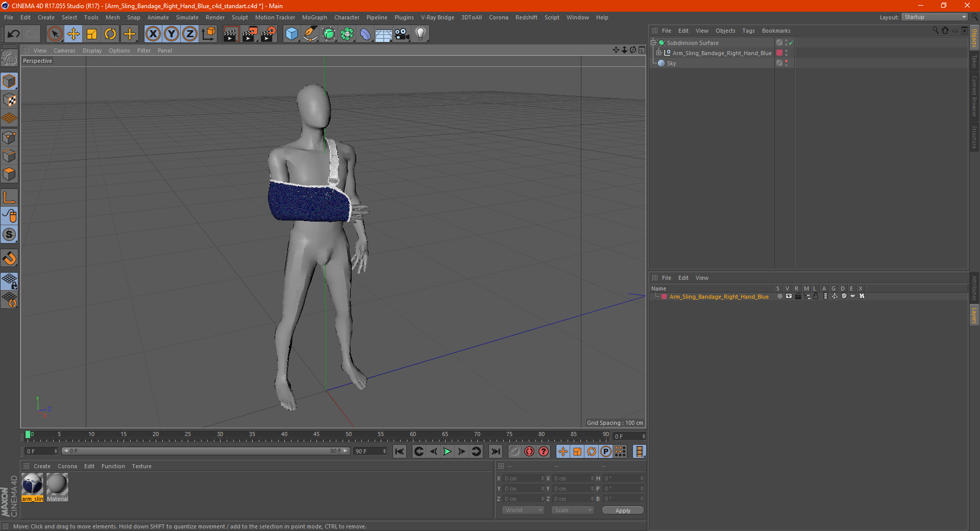Screen dimensions: 980x531
Task: Toggle Z axis lock
Action: (x=190, y=34)
